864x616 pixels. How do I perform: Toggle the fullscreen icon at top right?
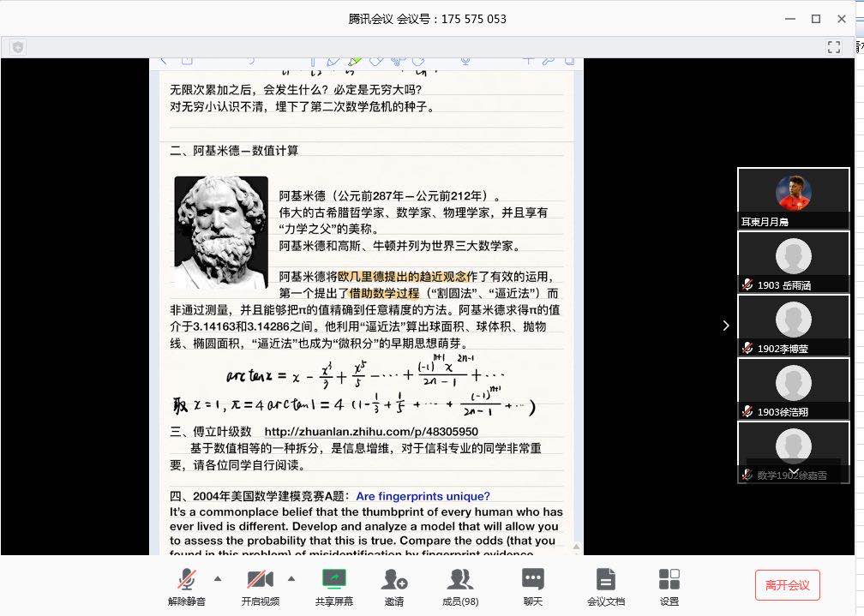(834, 47)
